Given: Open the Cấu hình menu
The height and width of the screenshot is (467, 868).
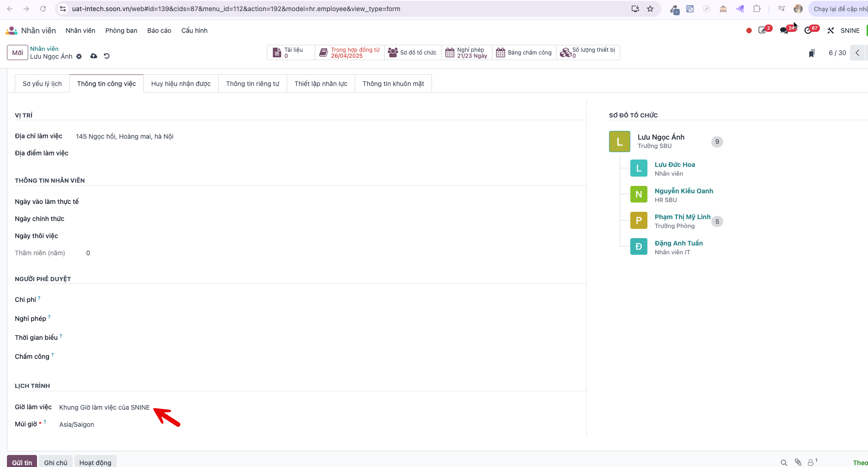Looking at the screenshot, I should [194, 31].
